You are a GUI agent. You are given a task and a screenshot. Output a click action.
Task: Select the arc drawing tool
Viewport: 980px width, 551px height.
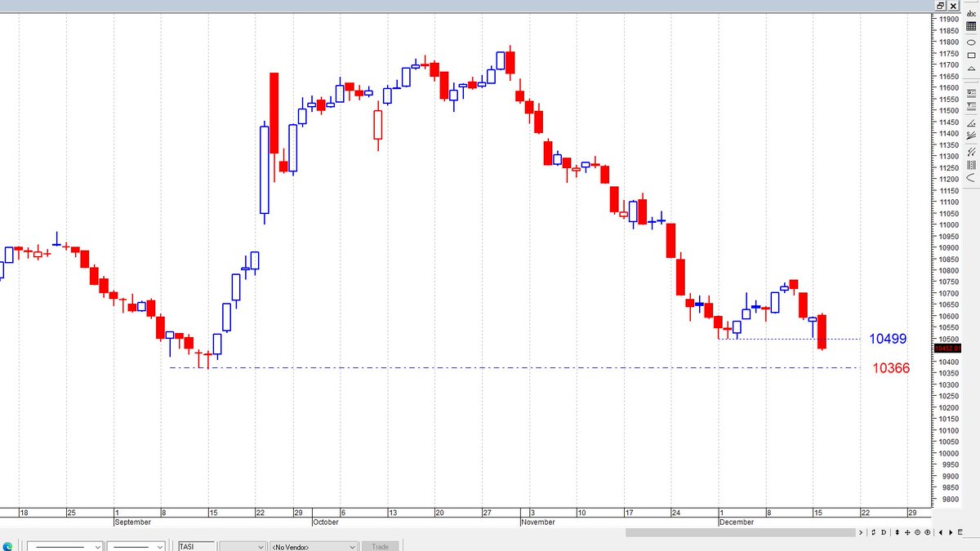click(x=971, y=178)
